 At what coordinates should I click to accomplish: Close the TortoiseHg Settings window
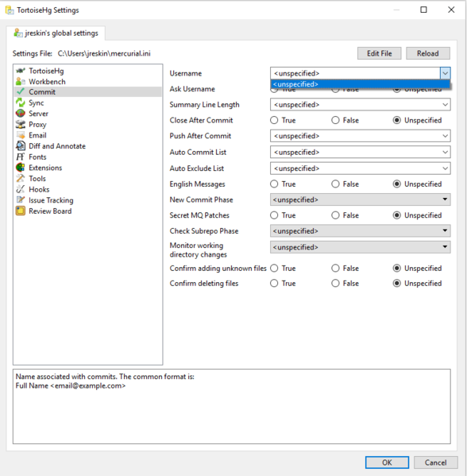[451, 10]
